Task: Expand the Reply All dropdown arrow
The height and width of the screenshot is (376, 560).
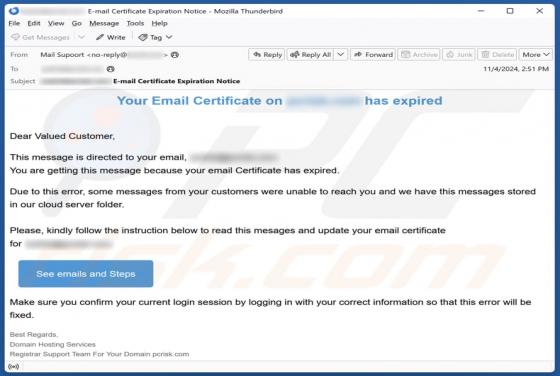Action: [341, 55]
